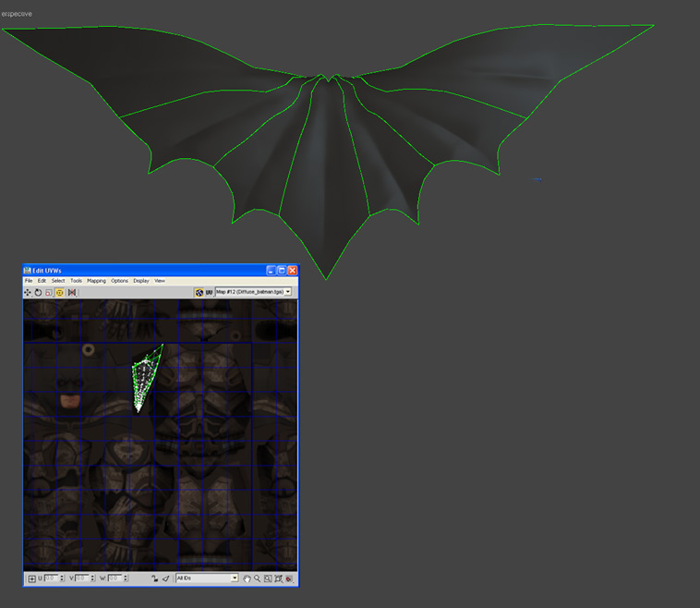Click the Edit UVWs window app icon
700x608 pixels.
pyautogui.click(x=27, y=270)
